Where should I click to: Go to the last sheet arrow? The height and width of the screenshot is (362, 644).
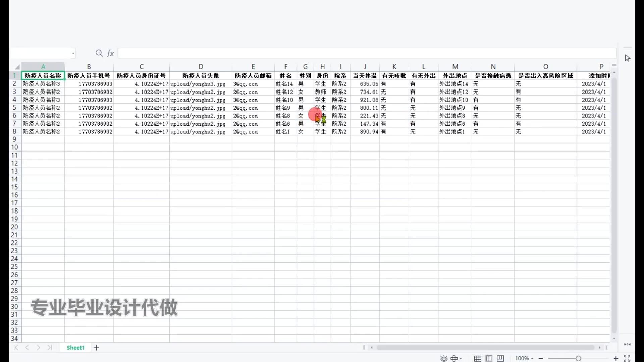pyautogui.click(x=50, y=348)
